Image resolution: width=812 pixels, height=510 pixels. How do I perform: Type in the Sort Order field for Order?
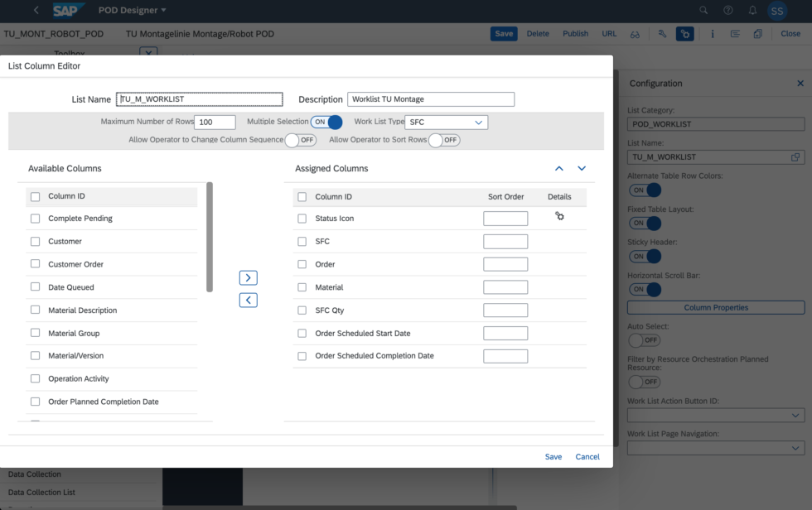click(x=505, y=263)
